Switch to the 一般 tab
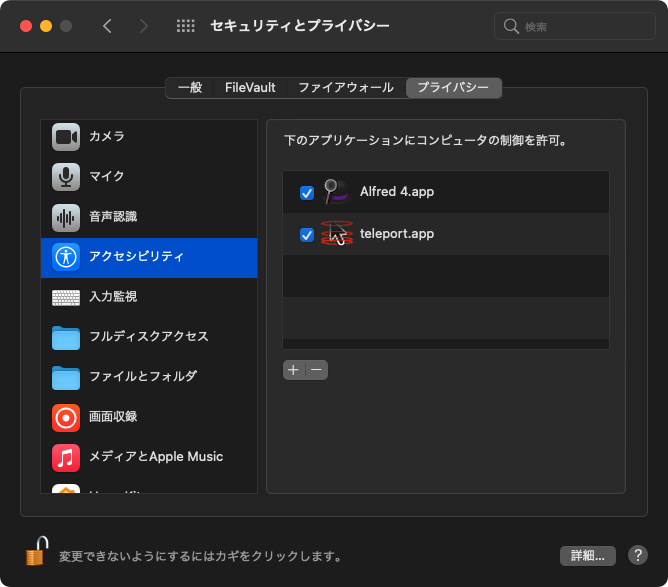Image resolution: width=668 pixels, height=587 pixels. [190, 88]
